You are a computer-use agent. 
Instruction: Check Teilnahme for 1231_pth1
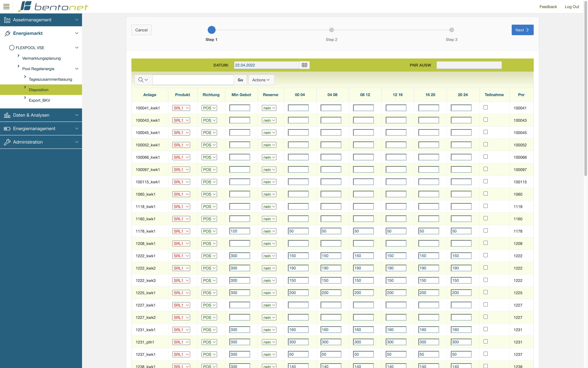click(485, 342)
